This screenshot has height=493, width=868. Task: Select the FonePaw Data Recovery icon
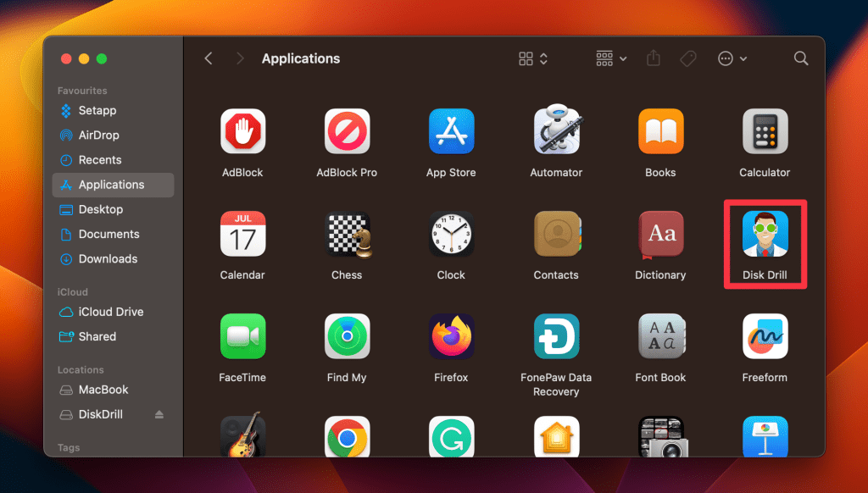tap(556, 336)
